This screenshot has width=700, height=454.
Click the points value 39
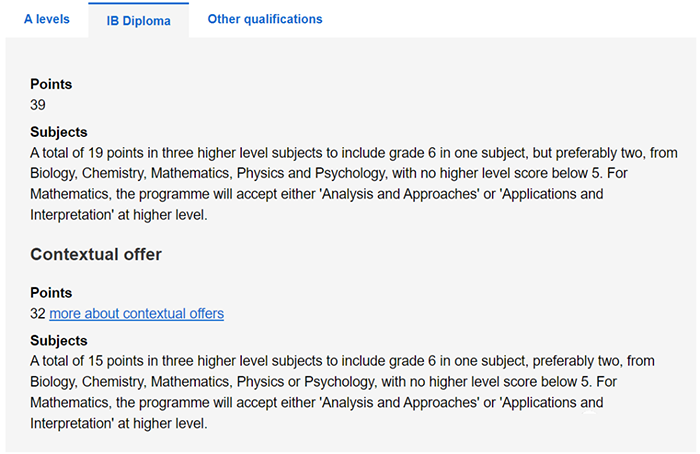coord(38,105)
